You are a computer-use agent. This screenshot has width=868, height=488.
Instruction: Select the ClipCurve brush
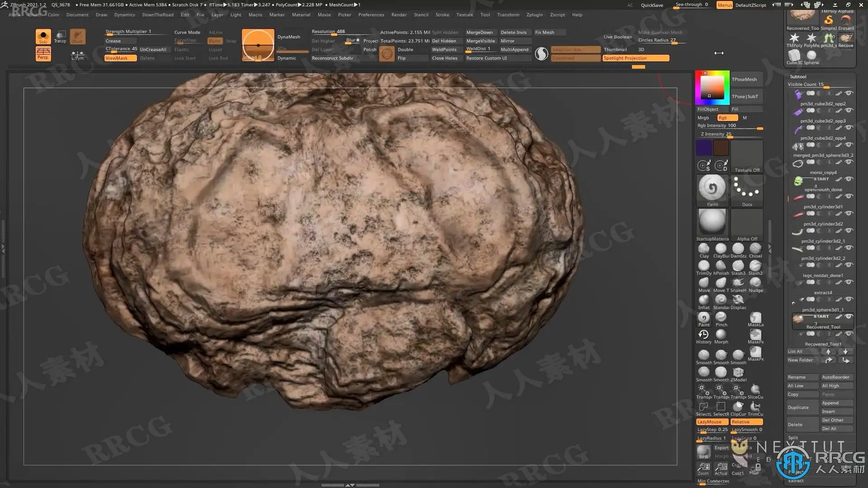[x=738, y=408]
